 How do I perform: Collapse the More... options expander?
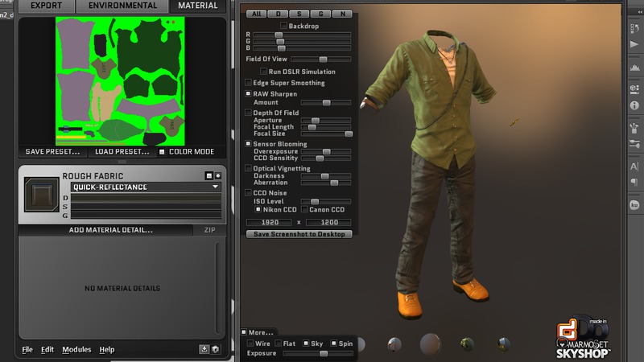[245, 331]
